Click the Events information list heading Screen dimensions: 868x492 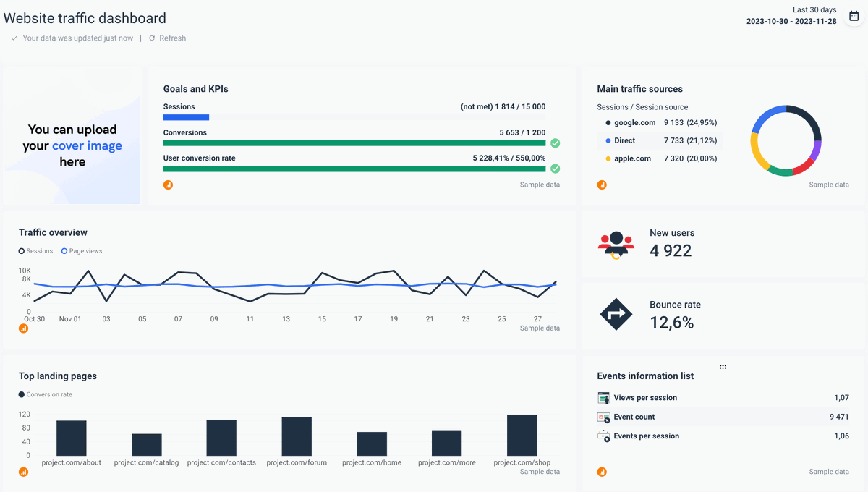pos(645,376)
